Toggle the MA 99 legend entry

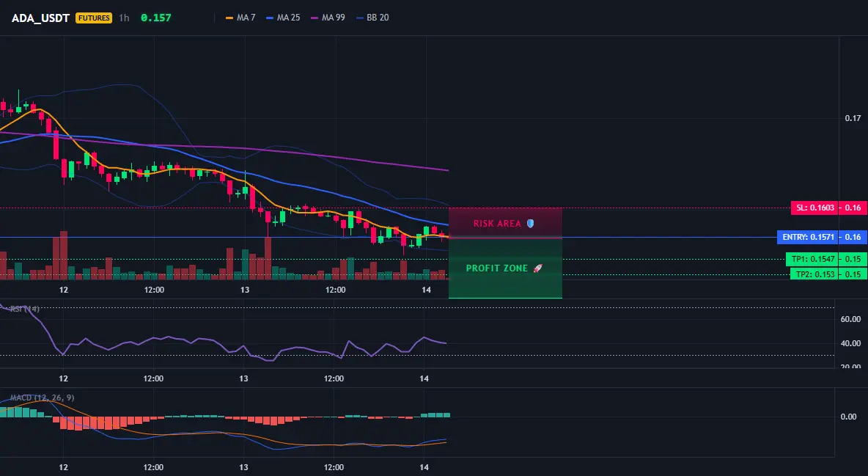coord(328,18)
